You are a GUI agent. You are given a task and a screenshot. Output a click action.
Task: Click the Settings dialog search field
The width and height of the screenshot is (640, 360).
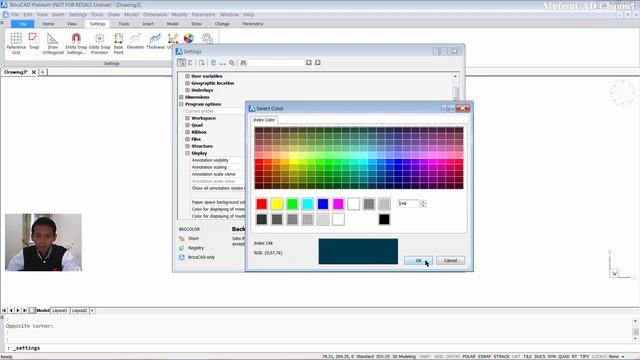pyautogui.click(x=277, y=62)
